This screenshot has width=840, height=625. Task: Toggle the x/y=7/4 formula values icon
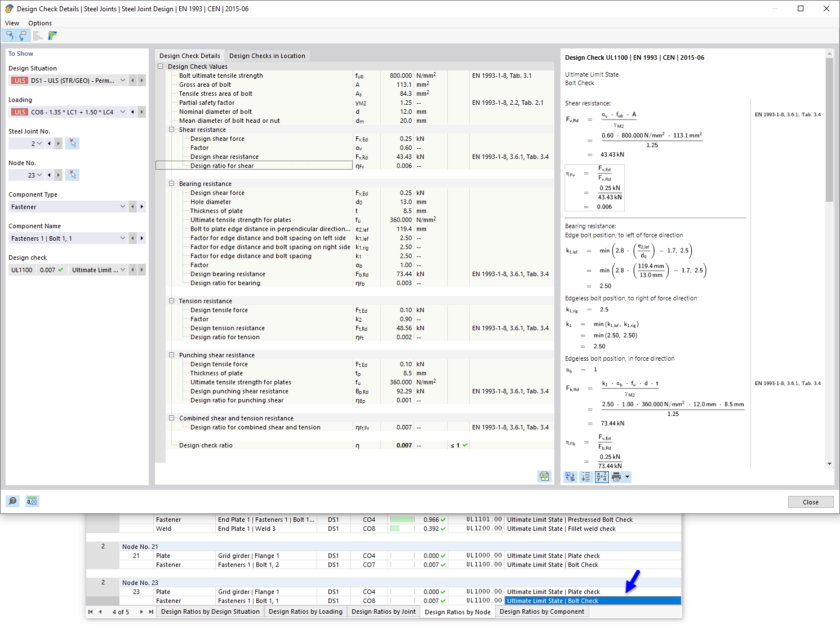click(602, 477)
